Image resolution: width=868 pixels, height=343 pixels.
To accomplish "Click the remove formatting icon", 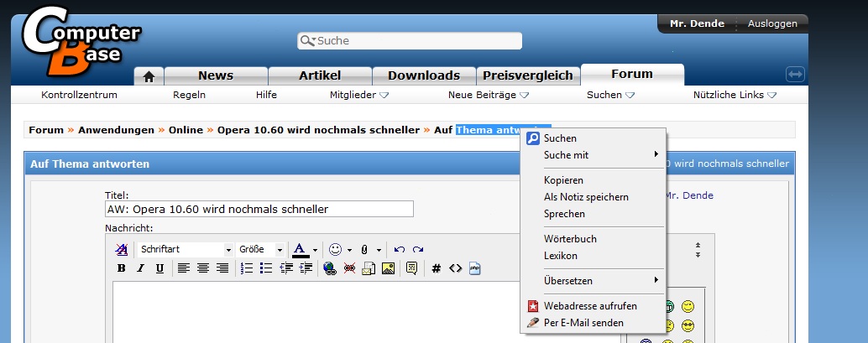I will coord(121,250).
